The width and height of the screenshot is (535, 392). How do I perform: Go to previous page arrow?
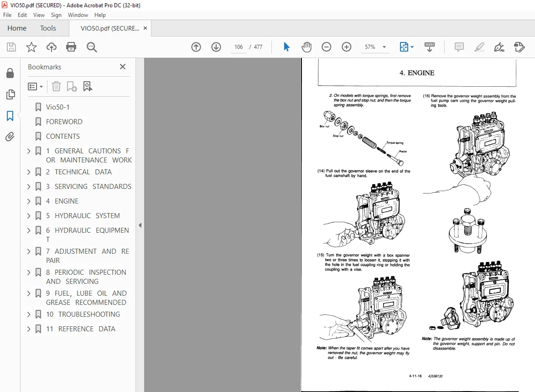[196, 47]
